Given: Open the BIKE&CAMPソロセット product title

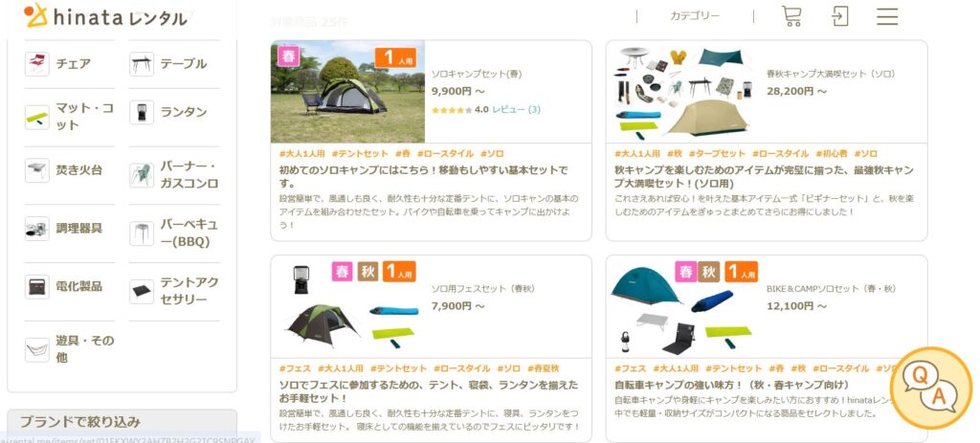Looking at the screenshot, I should point(832,289).
